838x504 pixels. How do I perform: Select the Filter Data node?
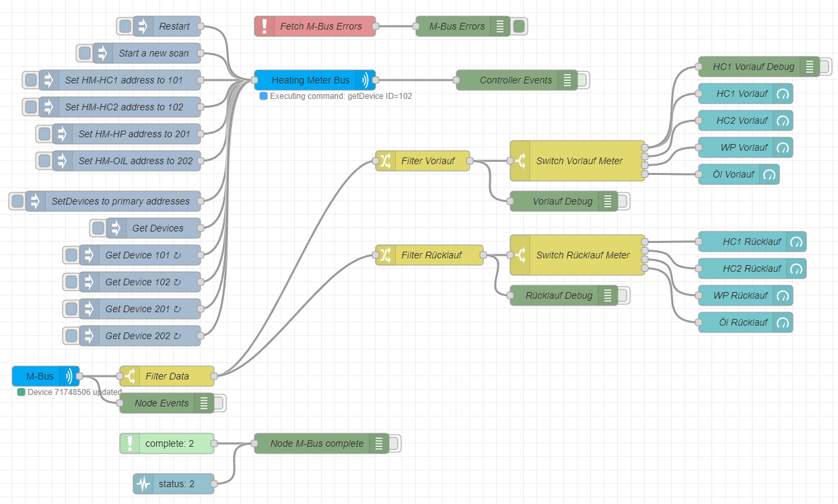click(166, 376)
